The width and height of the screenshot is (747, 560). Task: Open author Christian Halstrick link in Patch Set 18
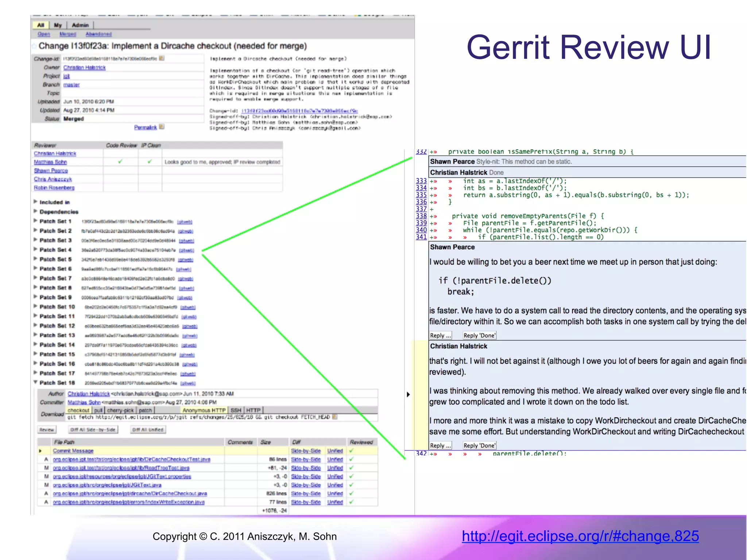(x=89, y=394)
